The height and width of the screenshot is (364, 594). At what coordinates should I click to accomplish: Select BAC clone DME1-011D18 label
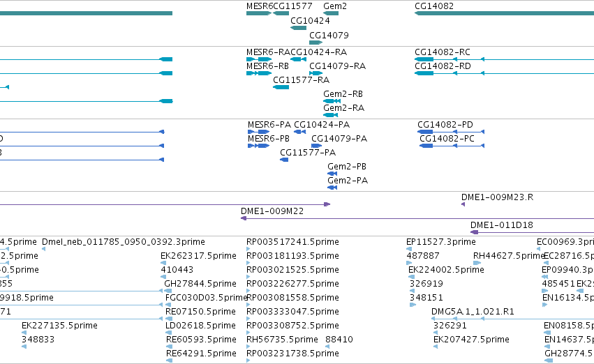coord(502,225)
